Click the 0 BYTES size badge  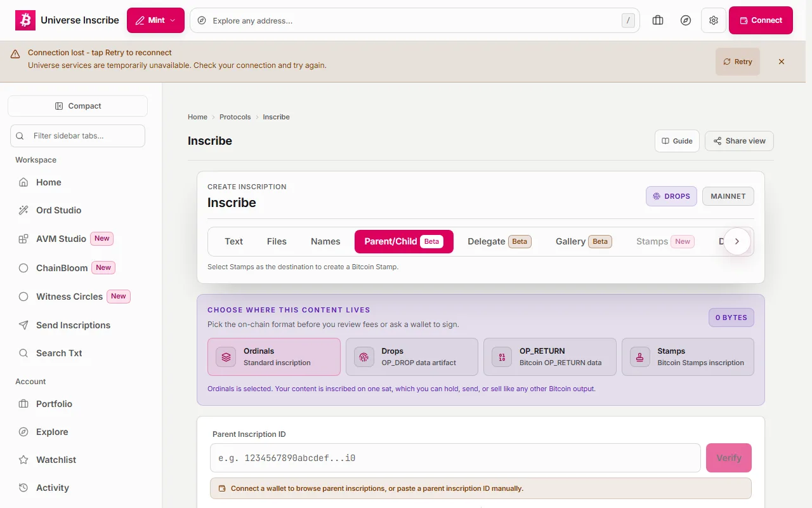point(731,317)
